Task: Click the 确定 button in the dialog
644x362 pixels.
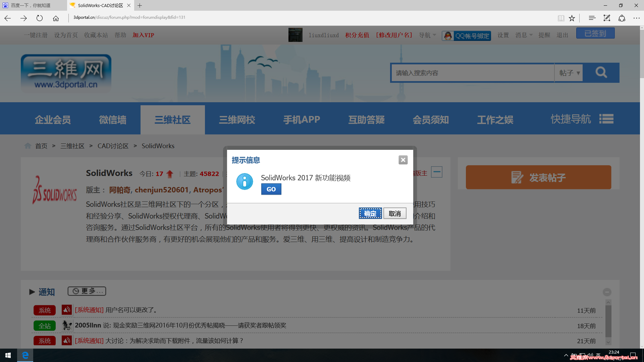Action: pyautogui.click(x=370, y=213)
